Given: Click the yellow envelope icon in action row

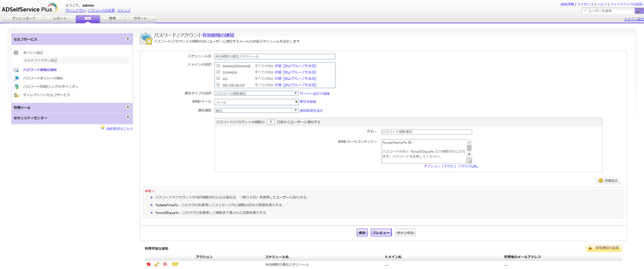Looking at the screenshot, I should pos(175,265).
